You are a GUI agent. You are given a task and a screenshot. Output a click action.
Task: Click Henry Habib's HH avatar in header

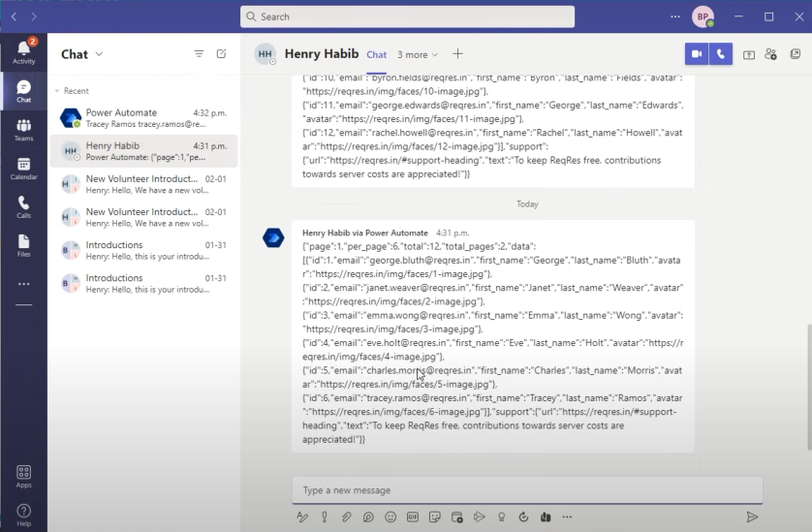(x=265, y=54)
